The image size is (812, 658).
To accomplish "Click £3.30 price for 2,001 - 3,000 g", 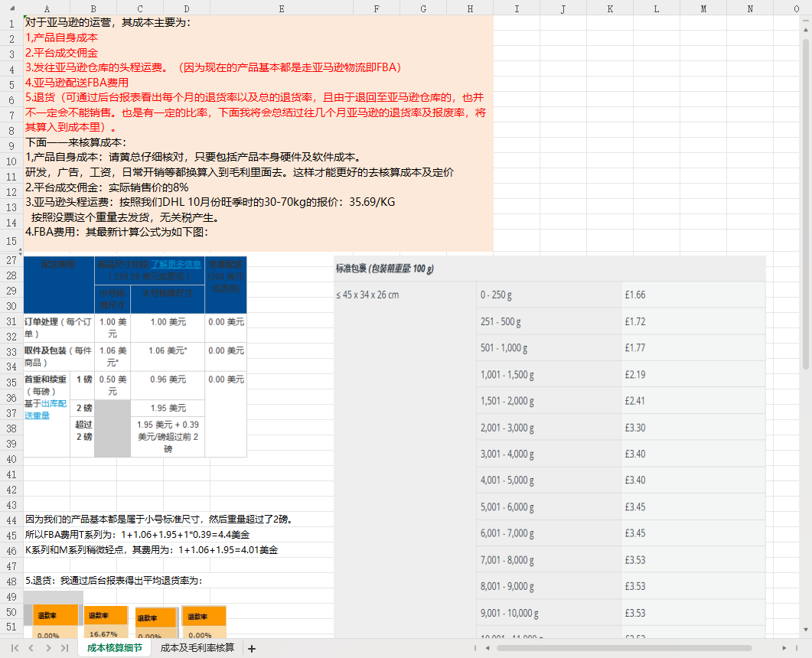I will pos(635,428).
